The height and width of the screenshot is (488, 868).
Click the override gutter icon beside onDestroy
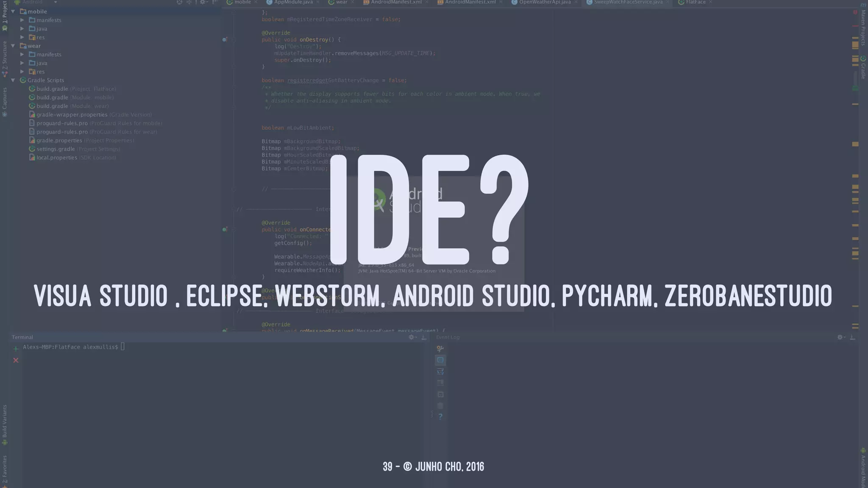[225, 39]
